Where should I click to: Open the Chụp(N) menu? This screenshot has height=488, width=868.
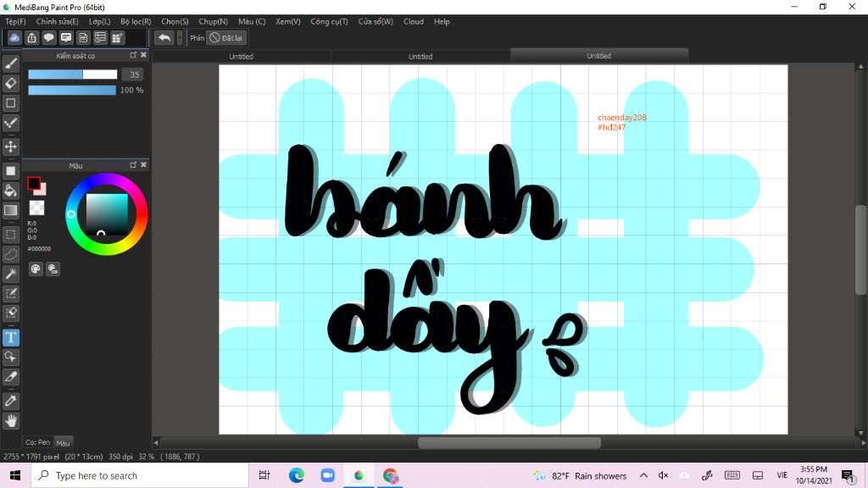click(x=213, y=21)
